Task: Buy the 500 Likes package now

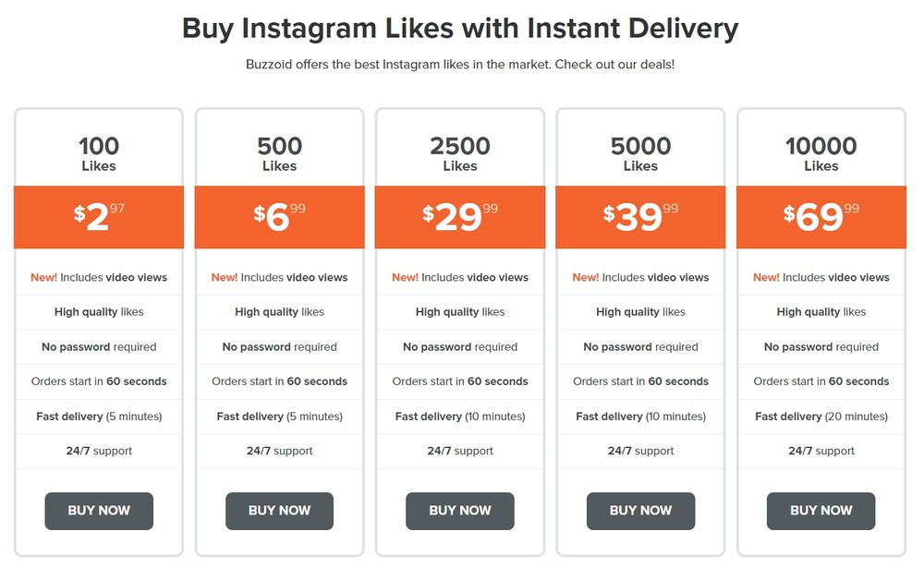Action: click(279, 511)
